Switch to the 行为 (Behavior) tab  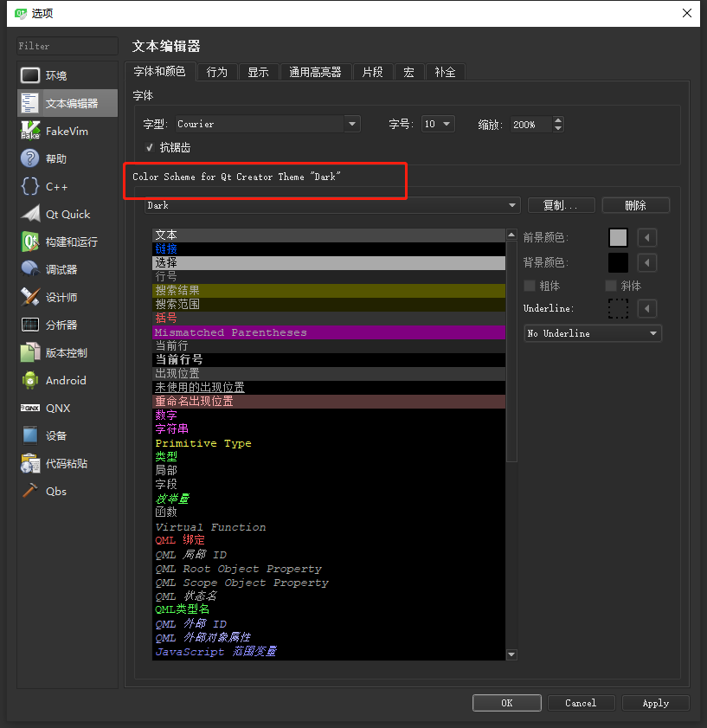click(x=216, y=72)
